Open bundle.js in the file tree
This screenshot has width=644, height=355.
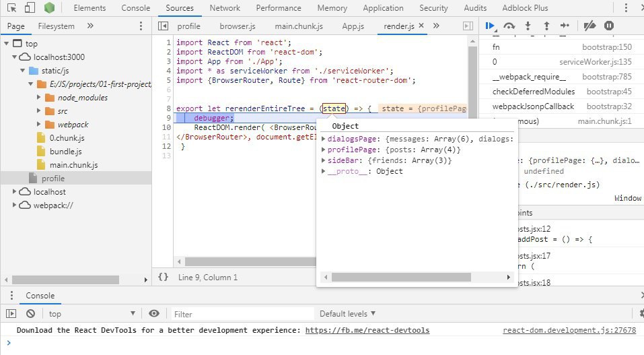(x=66, y=152)
